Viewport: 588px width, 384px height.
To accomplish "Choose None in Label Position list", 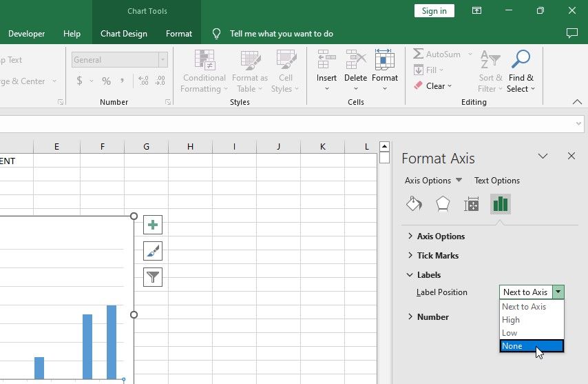I will (x=531, y=346).
